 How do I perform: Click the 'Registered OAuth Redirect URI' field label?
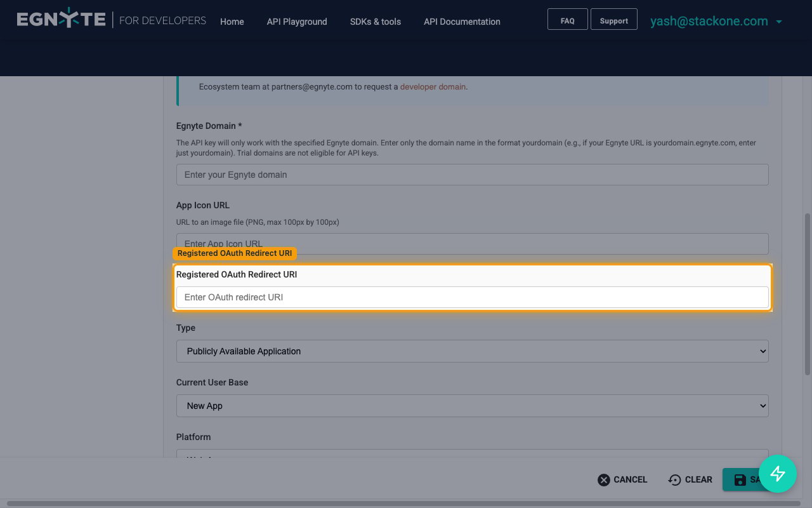coord(237,275)
